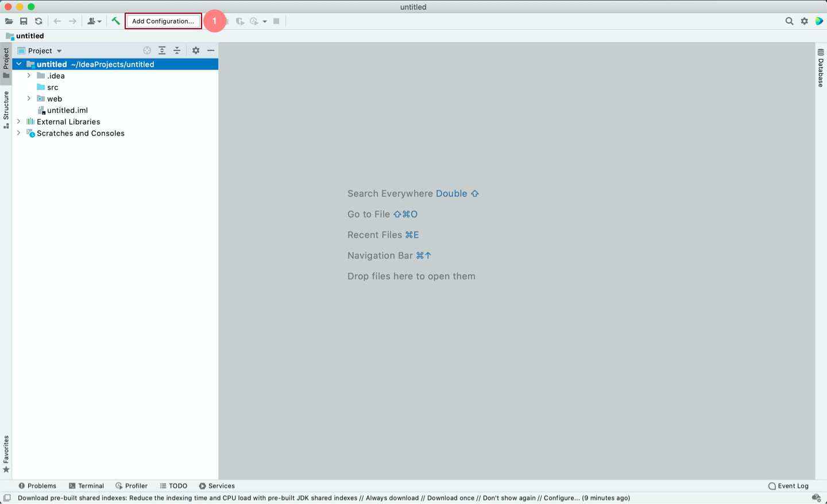This screenshot has height=504, width=827.
Task: Select the .idea folder
Action: click(51, 76)
